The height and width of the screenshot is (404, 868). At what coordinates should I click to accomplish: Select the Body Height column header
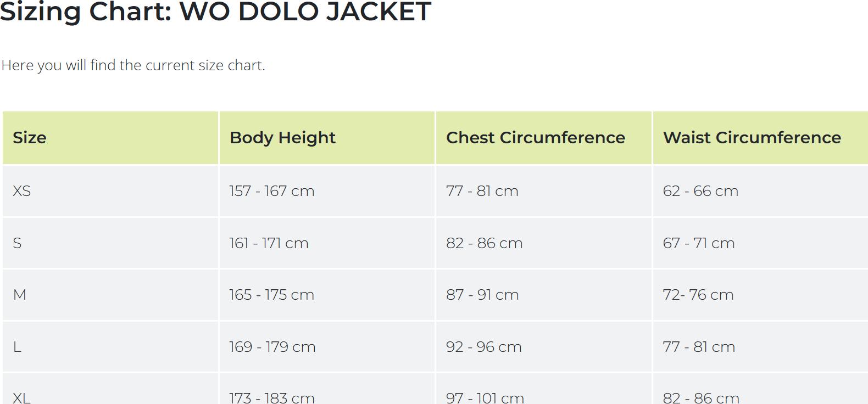(282, 138)
